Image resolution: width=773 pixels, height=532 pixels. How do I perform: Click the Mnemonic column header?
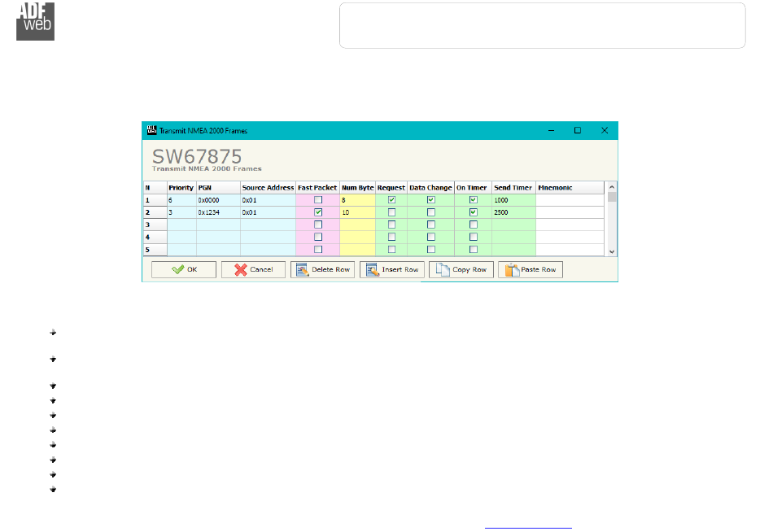(x=570, y=188)
